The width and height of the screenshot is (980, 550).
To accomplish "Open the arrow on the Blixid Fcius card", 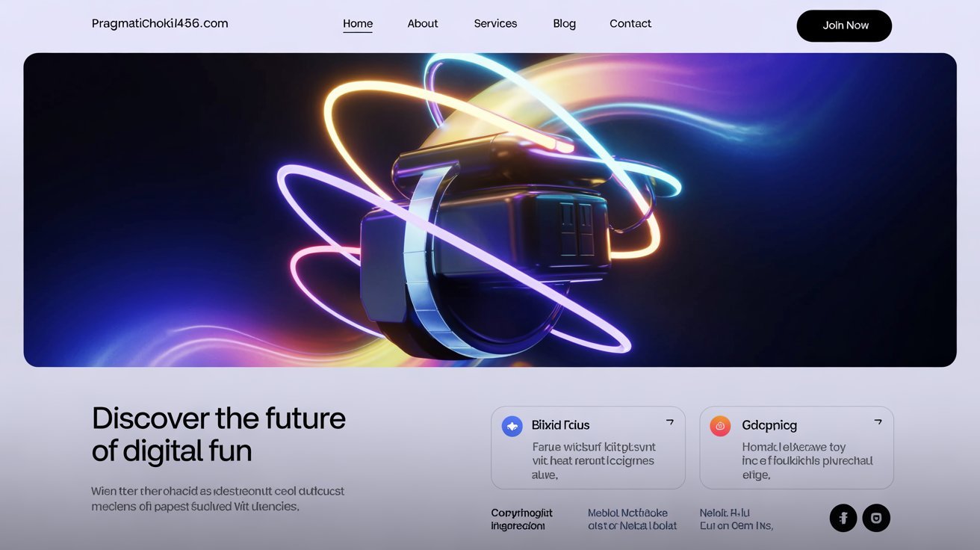I will (x=669, y=422).
